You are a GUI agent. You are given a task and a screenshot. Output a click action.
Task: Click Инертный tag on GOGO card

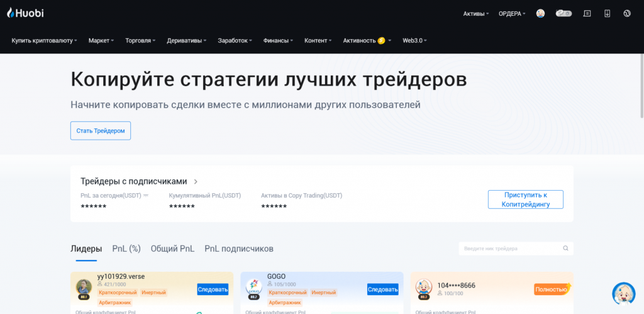[x=324, y=293]
